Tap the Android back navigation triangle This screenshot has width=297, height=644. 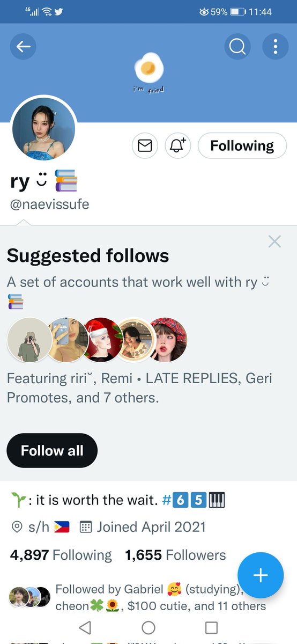point(85,628)
